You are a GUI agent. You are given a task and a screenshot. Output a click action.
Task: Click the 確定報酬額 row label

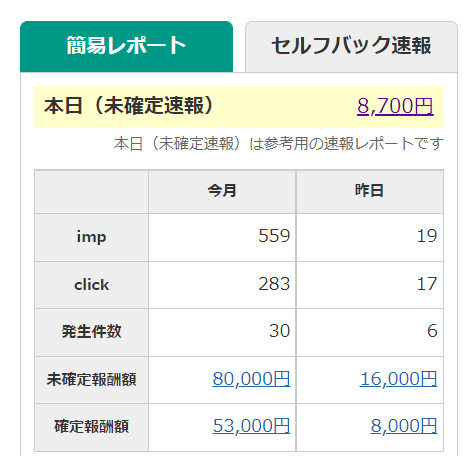pyautogui.click(x=92, y=427)
